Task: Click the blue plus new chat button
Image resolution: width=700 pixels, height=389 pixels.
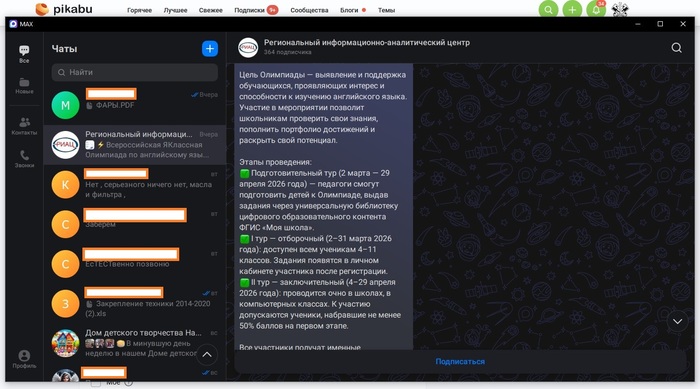Action: 210,49
